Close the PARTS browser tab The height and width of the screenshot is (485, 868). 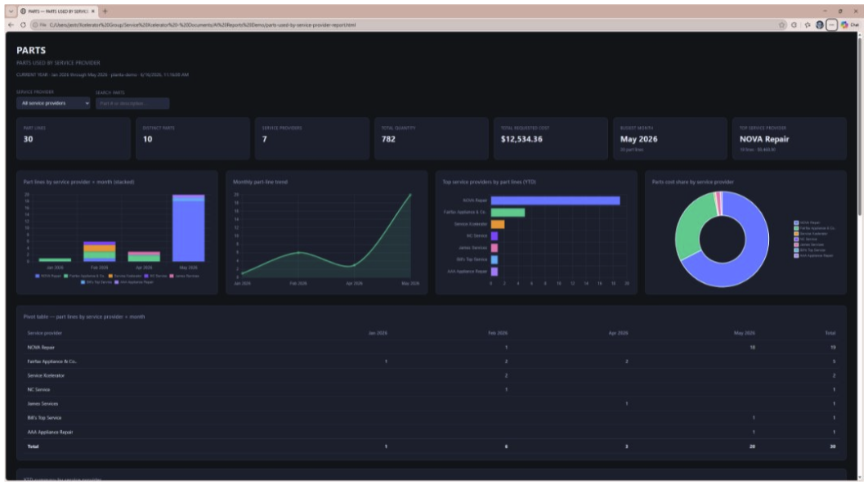pos(93,11)
